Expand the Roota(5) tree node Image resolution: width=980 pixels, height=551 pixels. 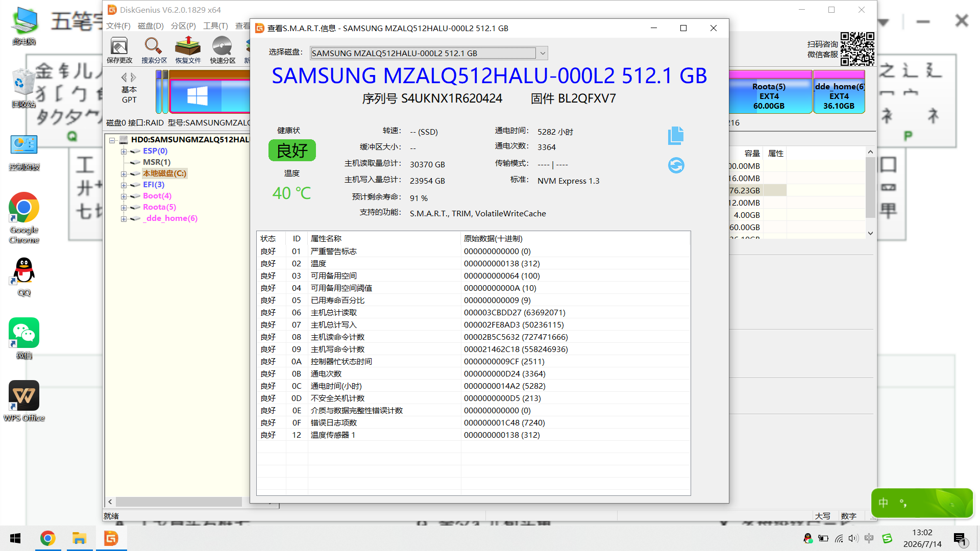tap(124, 208)
